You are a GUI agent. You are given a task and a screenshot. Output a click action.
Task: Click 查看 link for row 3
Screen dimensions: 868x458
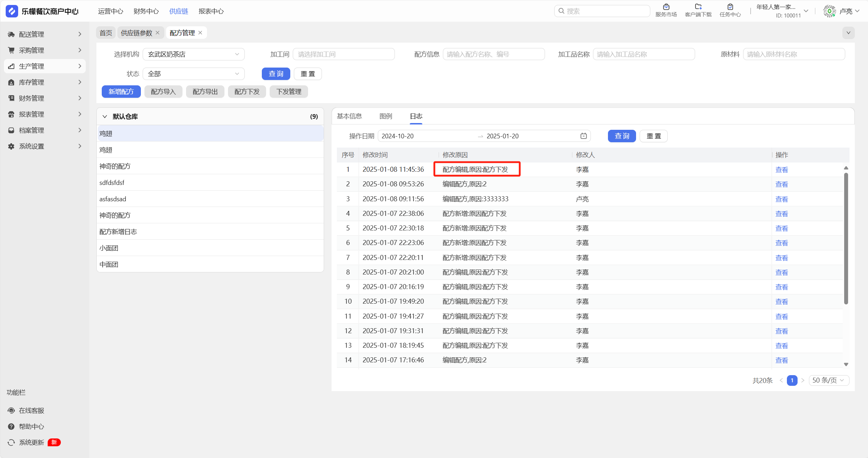coord(781,199)
